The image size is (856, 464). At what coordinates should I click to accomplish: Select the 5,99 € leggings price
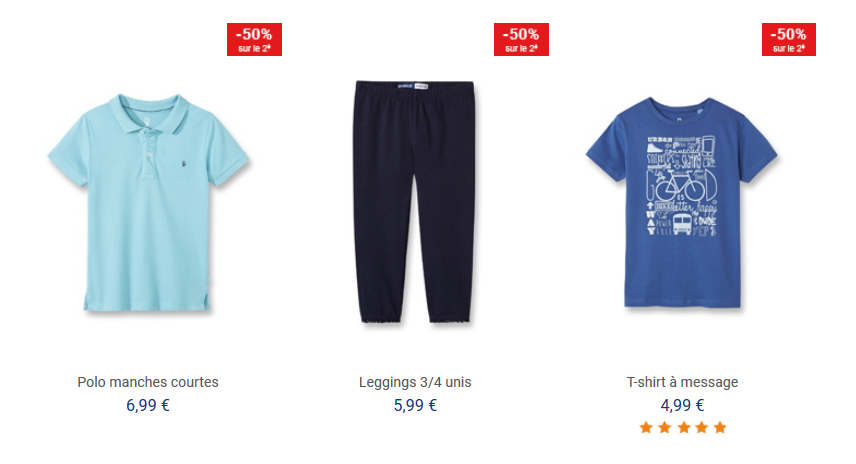click(x=415, y=405)
